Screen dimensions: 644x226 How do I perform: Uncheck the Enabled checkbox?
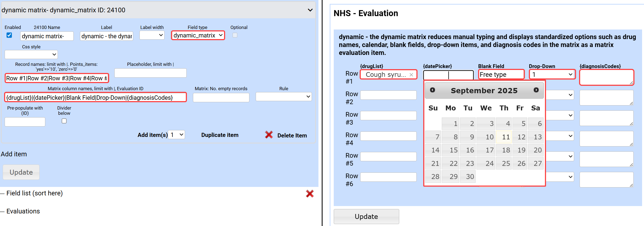9,35
